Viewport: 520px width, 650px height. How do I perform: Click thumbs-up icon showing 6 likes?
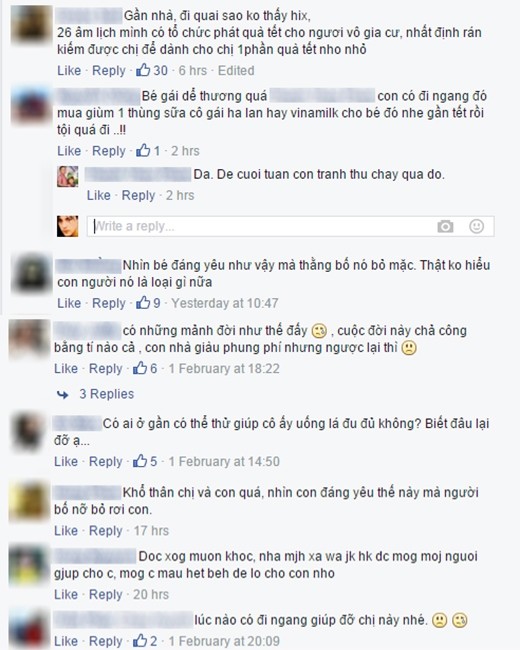tap(140, 368)
